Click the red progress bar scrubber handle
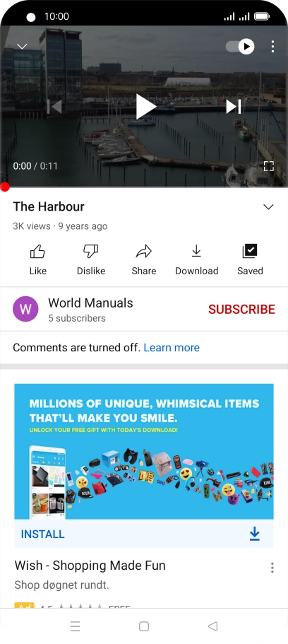288x644 pixels. click(x=4, y=187)
